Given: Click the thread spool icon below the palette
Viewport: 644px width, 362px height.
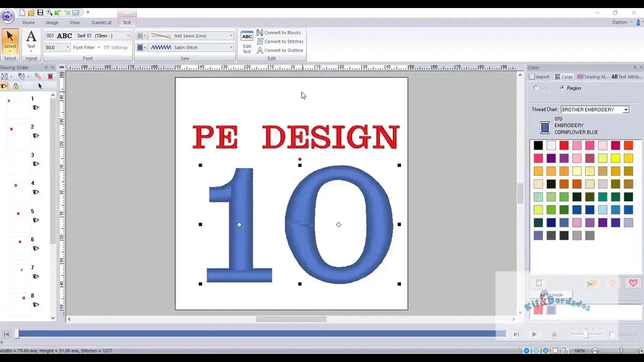Looking at the screenshot, I should 539,283.
